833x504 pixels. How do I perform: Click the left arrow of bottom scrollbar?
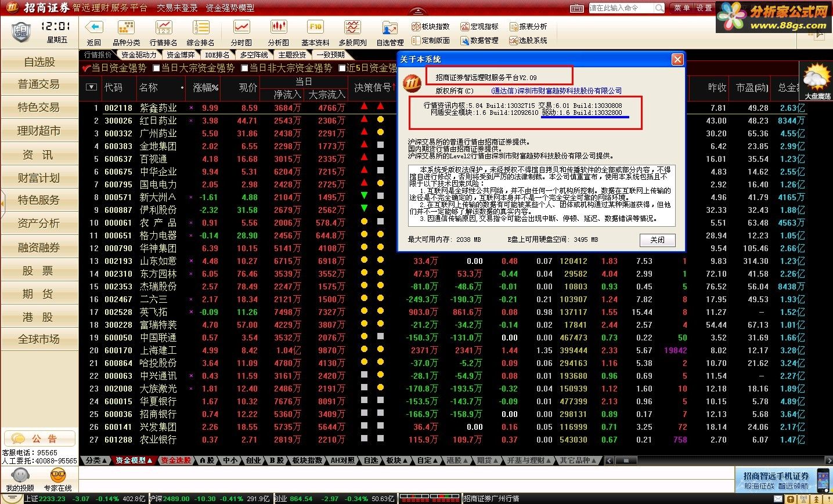[609, 461]
